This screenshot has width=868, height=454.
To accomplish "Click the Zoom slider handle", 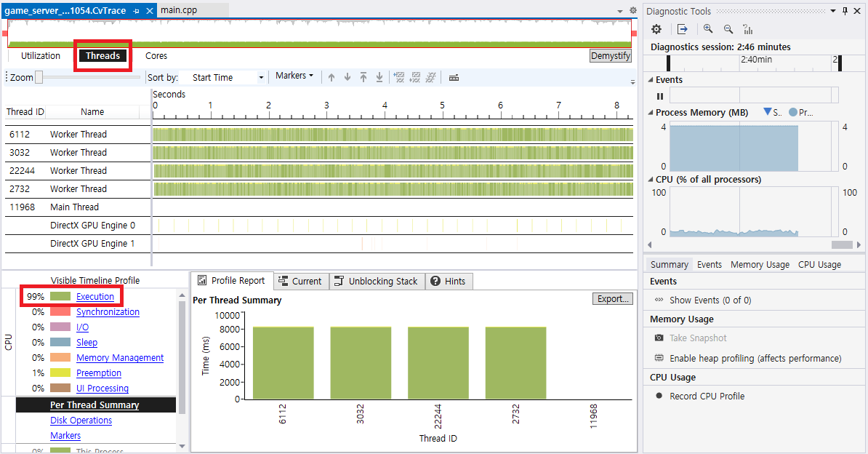I will coord(39,77).
